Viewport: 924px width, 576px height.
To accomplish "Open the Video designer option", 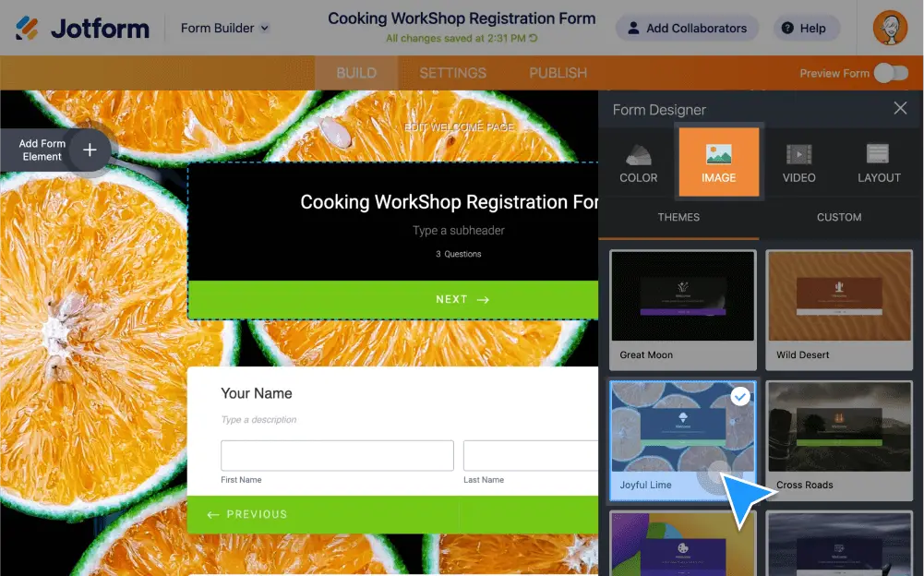I will coord(798,162).
